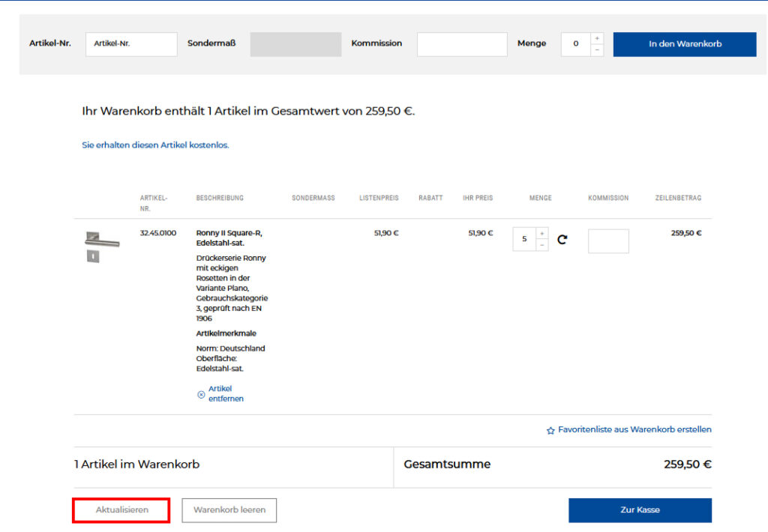Focus the top Kommission text field
The width and height of the screenshot is (768, 532).
462,44
